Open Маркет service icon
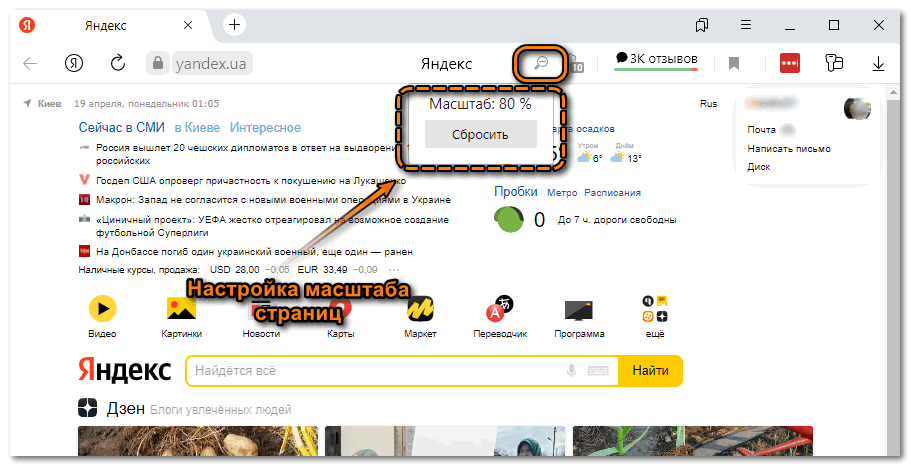The width and height of the screenshot is (911, 467). (421, 308)
